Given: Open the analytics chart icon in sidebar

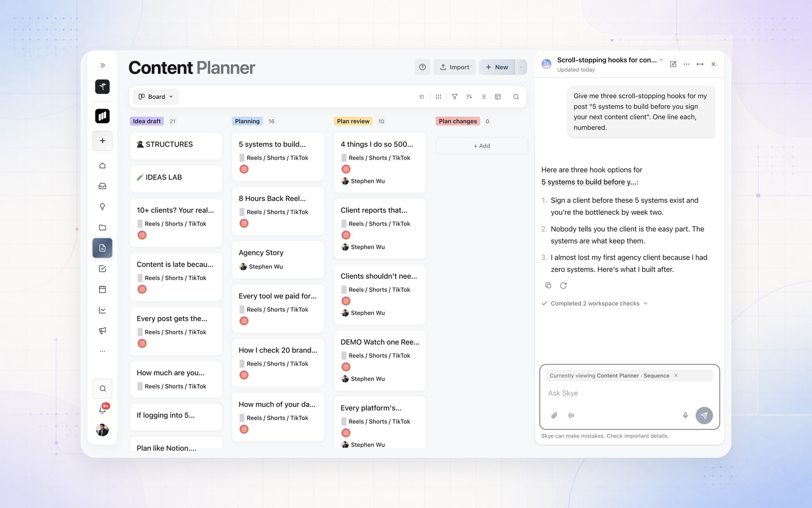Looking at the screenshot, I should pos(103,310).
